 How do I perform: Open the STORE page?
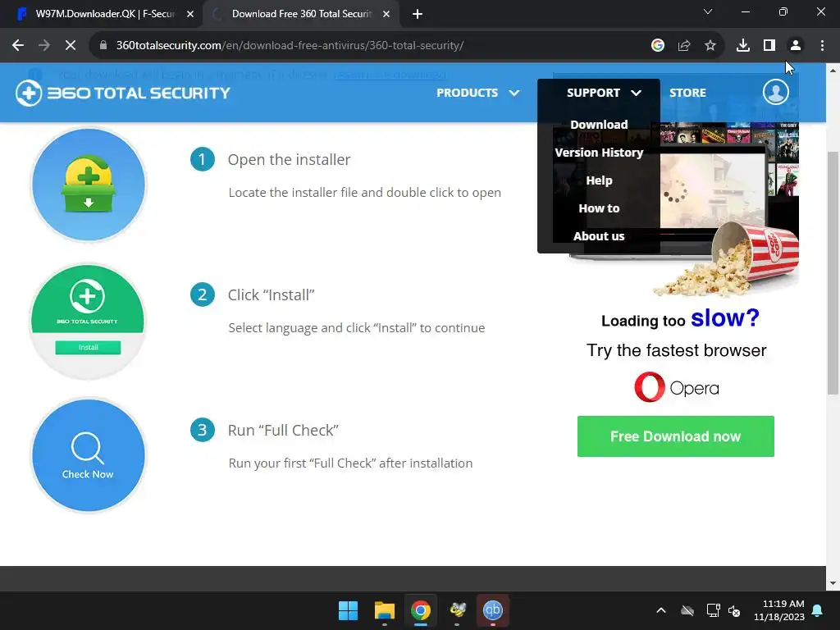[687, 93]
